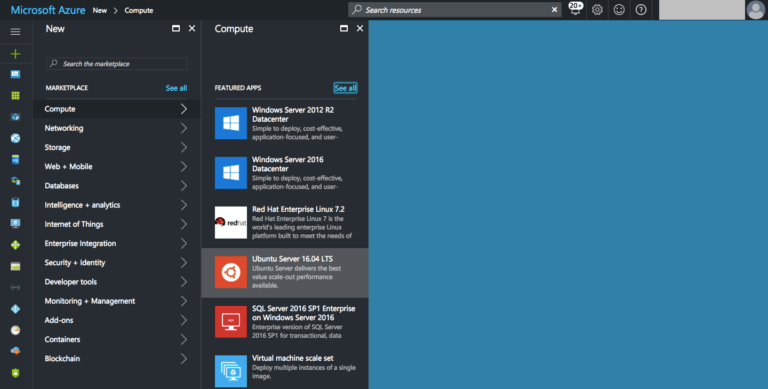The height and width of the screenshot is (389, 768).
Task: Maximize the New blade
Action: coord(176,28)
